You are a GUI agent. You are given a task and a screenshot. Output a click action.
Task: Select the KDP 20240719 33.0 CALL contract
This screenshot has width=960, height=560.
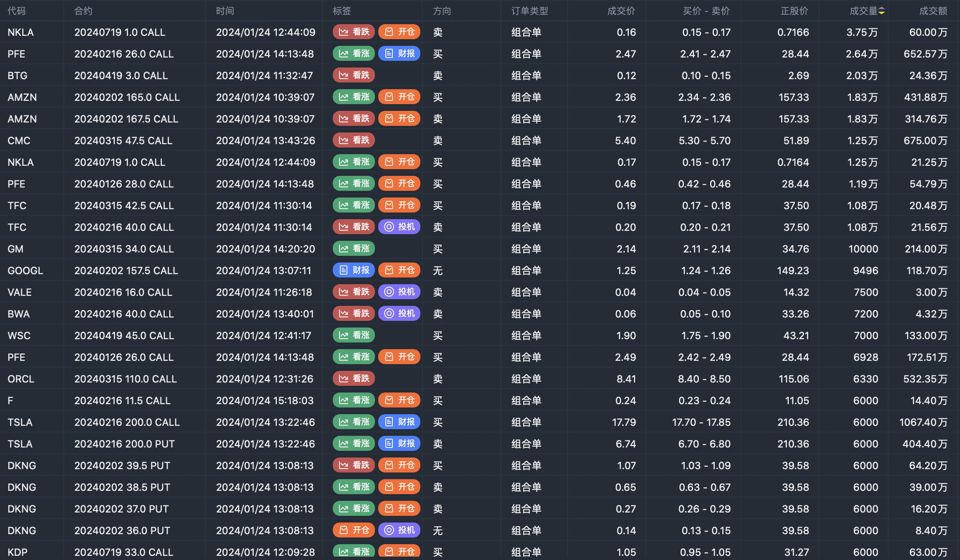point(123,552)
